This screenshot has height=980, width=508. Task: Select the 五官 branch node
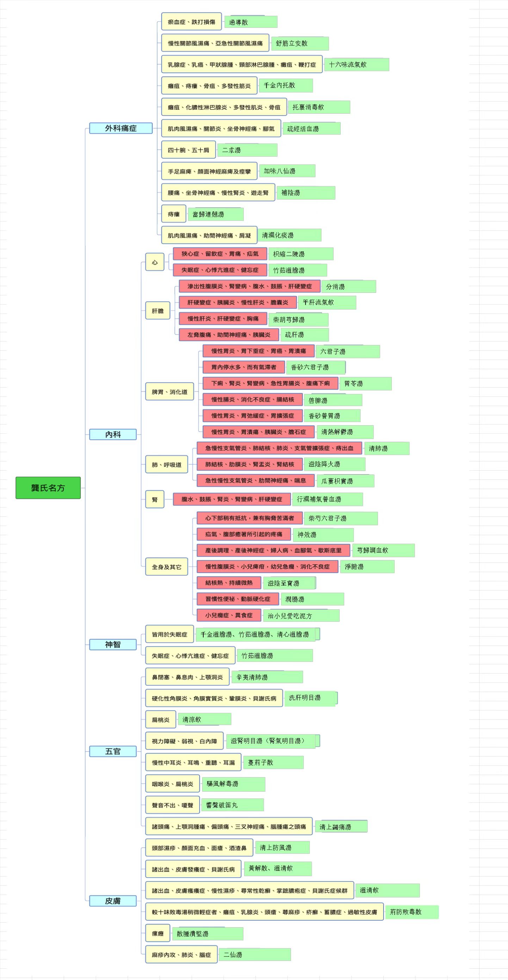[113, 751]
